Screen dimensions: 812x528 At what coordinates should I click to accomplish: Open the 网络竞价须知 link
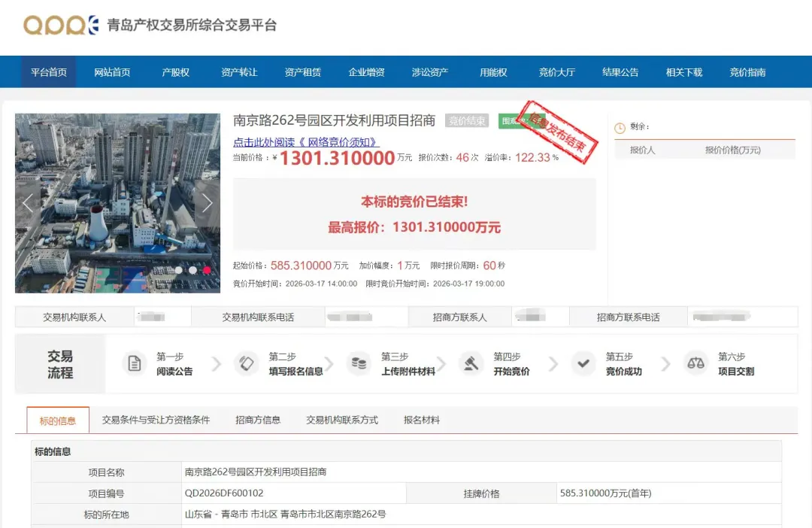click(x=306, y=142)
